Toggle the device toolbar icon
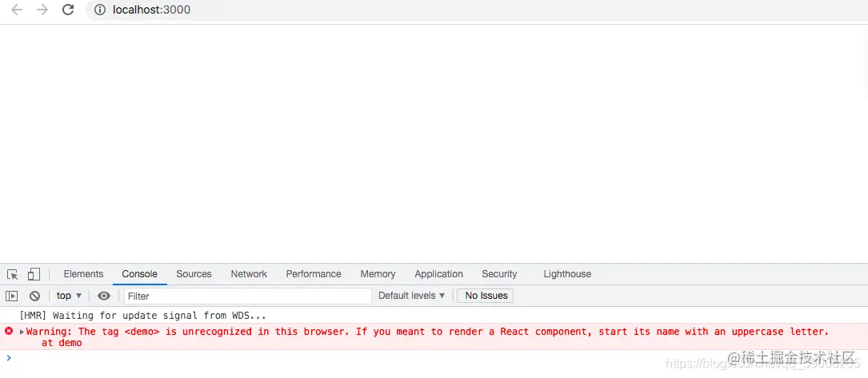Image resolution: width=868 pixels, height=378 pixels. tap(34, 274)
